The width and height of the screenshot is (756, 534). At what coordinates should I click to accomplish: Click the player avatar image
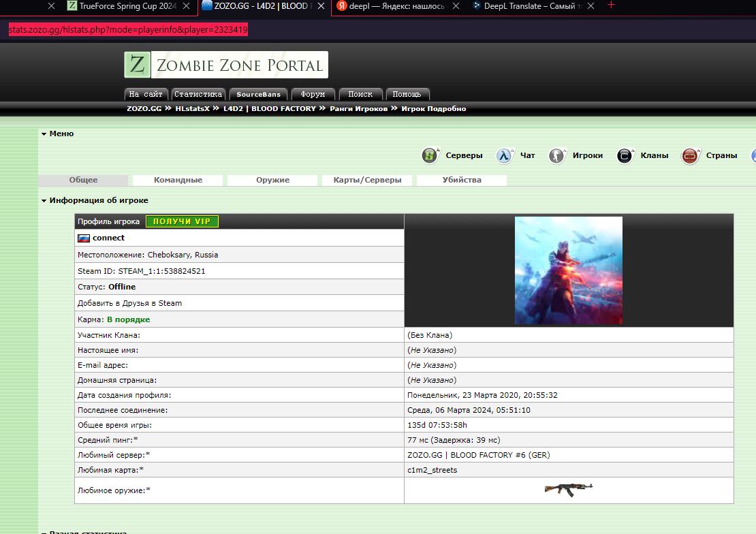[568, 270]
